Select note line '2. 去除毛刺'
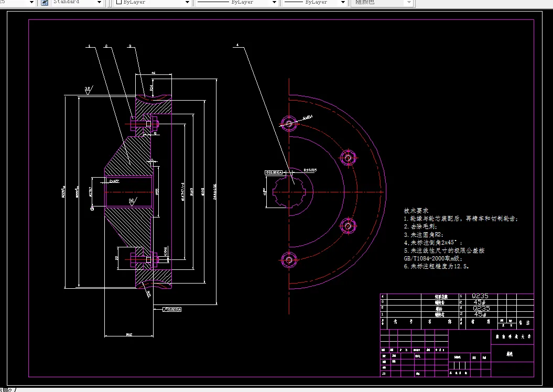553x392 pixels. click(x=420, y=227)
